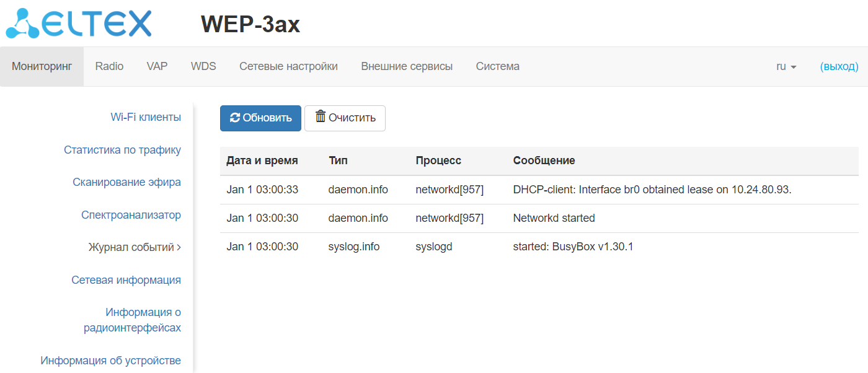
Task: Open Статистика по трафику page
Action: 122,150
